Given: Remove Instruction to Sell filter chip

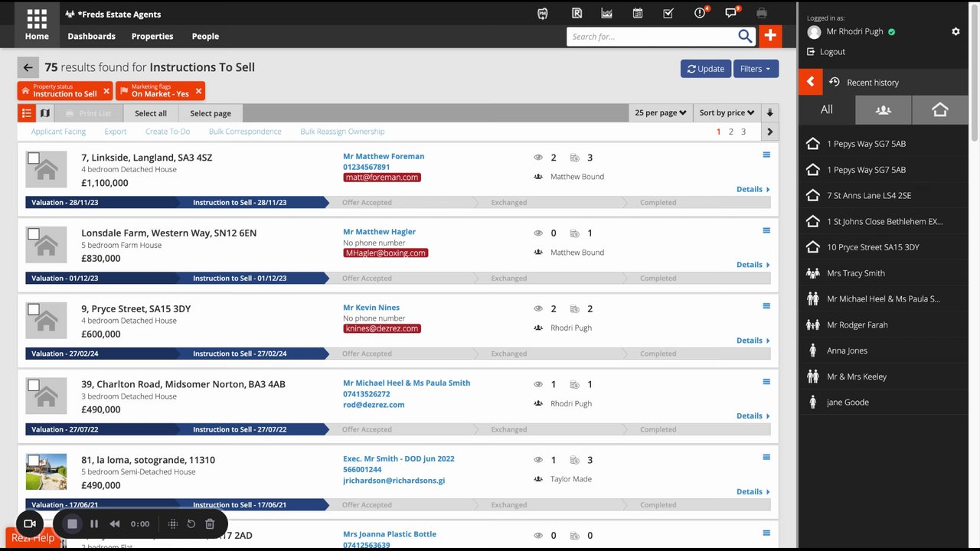Looking at the screenshot, I should 105,91.
